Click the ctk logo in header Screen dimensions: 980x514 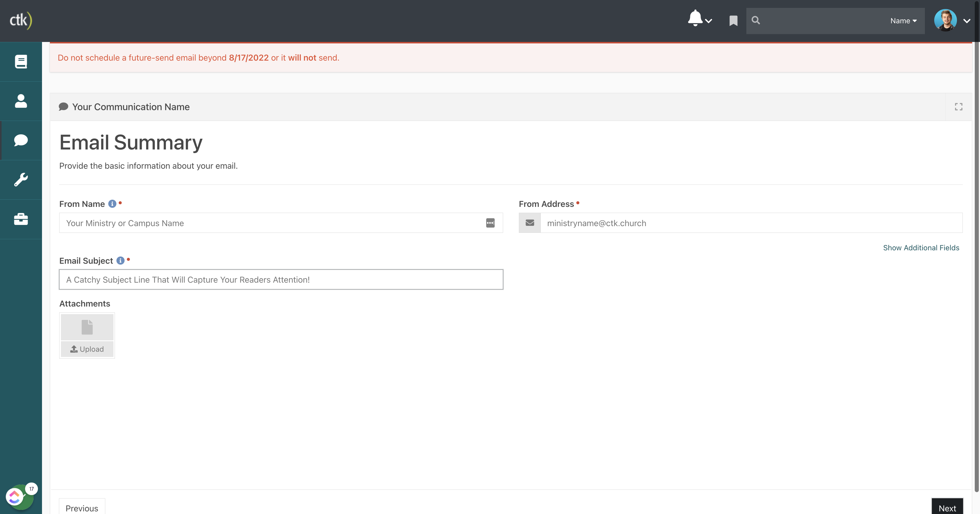[x=20, y=20]
